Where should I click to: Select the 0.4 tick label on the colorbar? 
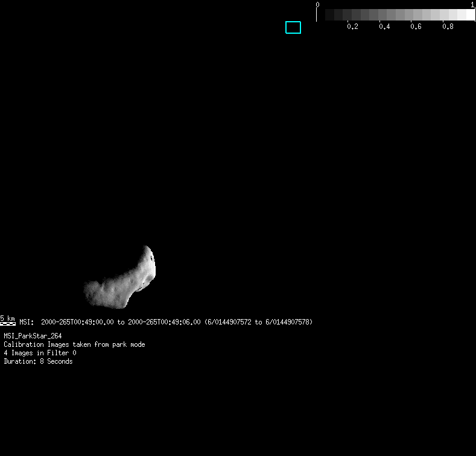point(384,27)
